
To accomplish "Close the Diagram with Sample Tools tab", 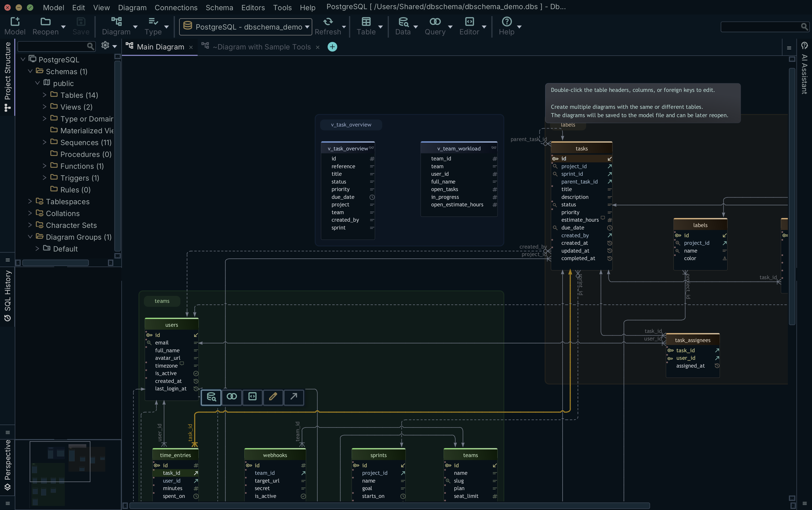I will pyautogui.click(x=317, y=47).
